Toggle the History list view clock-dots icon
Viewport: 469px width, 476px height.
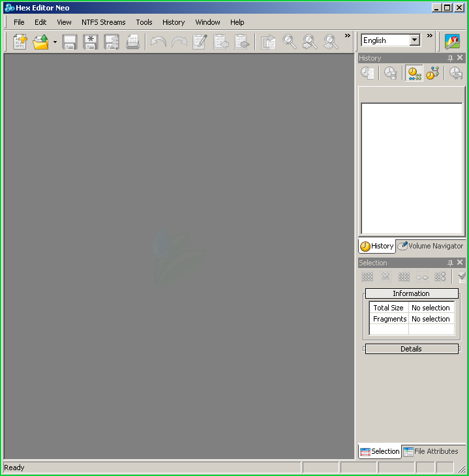(414, 73)
